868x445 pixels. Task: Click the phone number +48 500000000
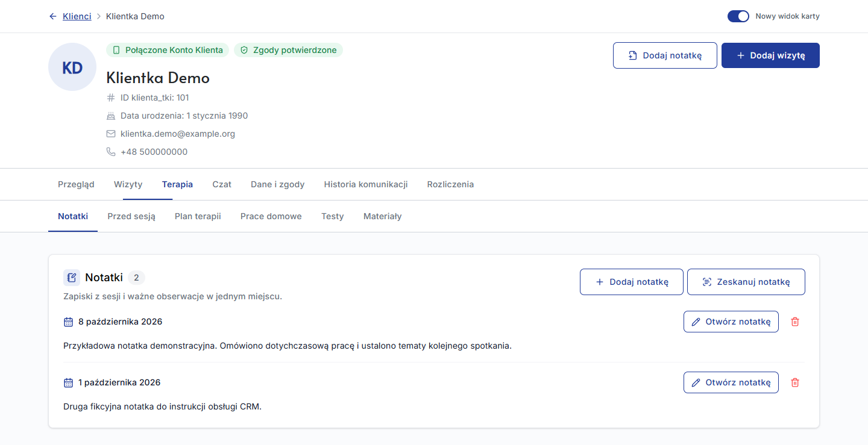pos(154,152)
